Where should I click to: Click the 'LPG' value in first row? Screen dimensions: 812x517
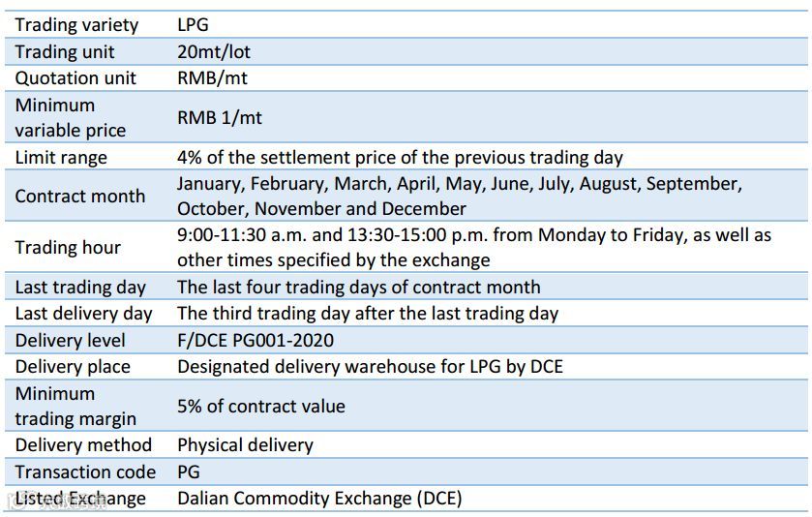coord(193,24)
